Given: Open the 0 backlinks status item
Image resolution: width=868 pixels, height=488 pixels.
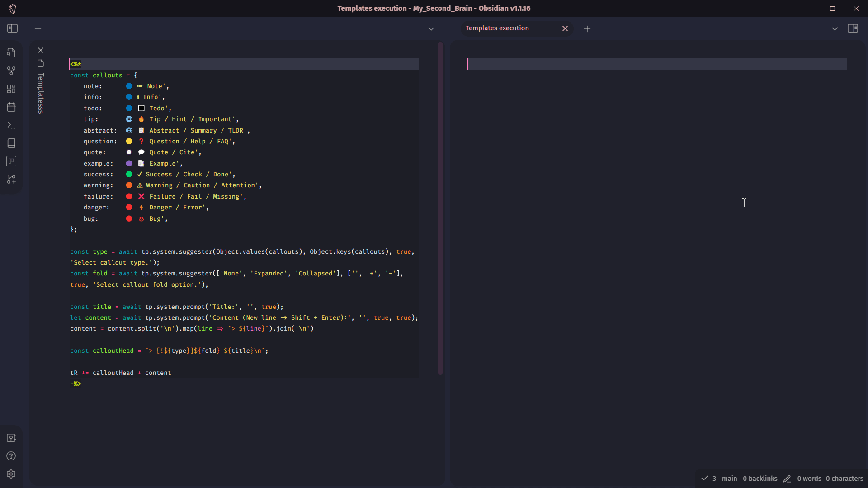Looking at the screenshot, I should [x=760, y=479].
